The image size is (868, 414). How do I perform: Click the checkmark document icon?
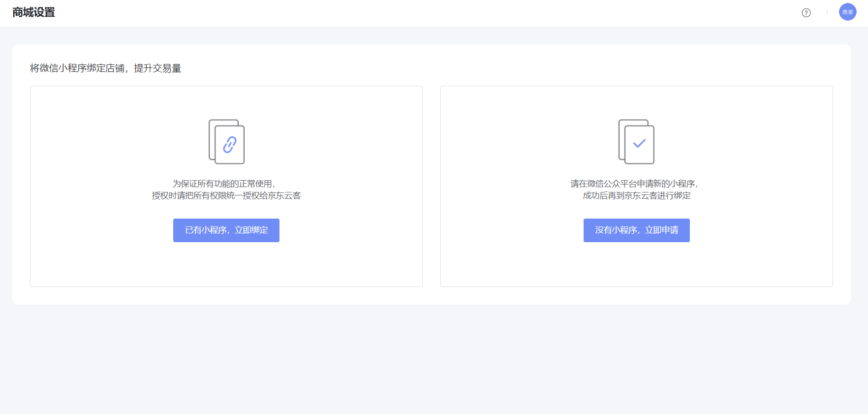point(636,142)
